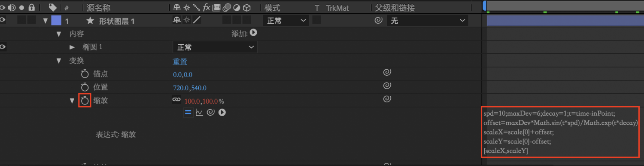Viewport: 644px width, 166px height.
Task: Toggle the enable expression equals button
Action: pyautogui.click(x=188, y=112)
